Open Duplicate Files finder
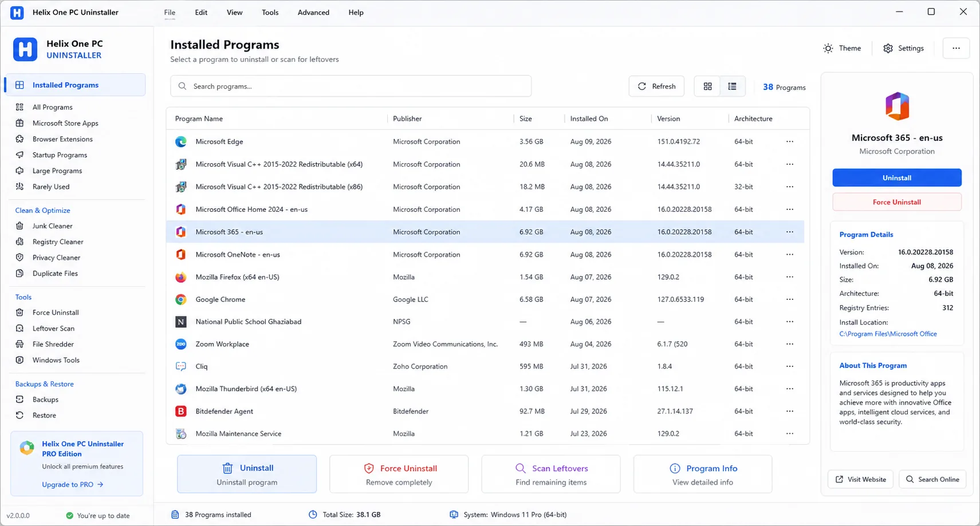The width and height of the screenshot is (980, 526). (x=55, y=273)
